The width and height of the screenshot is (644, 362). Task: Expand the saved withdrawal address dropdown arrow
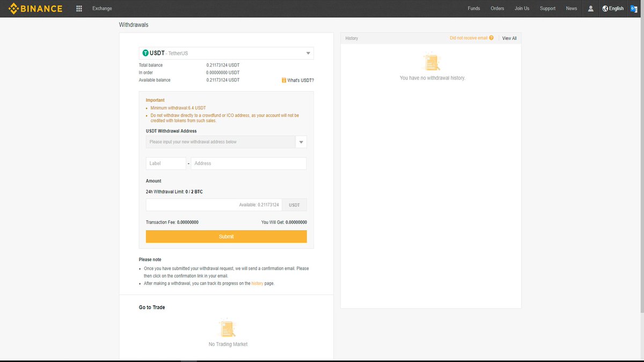302,142
